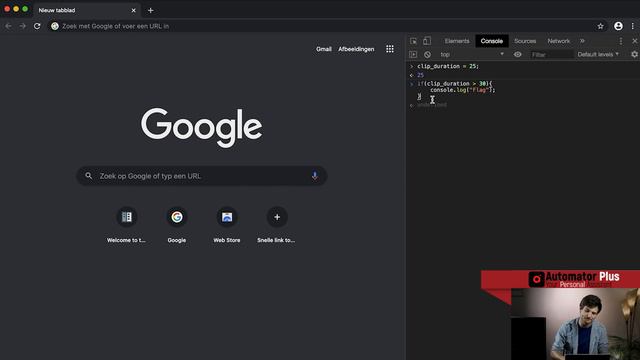Go back with the browser back arrow

(x=8, y=26)
